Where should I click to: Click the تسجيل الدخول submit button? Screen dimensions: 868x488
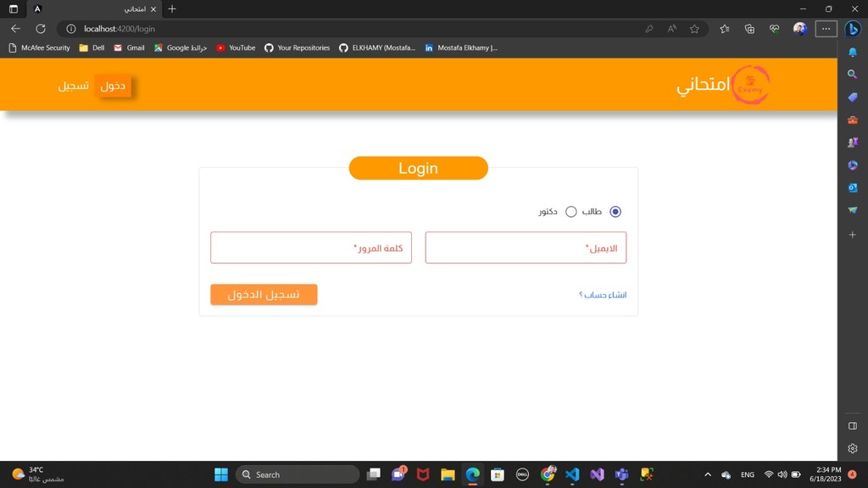264,294
